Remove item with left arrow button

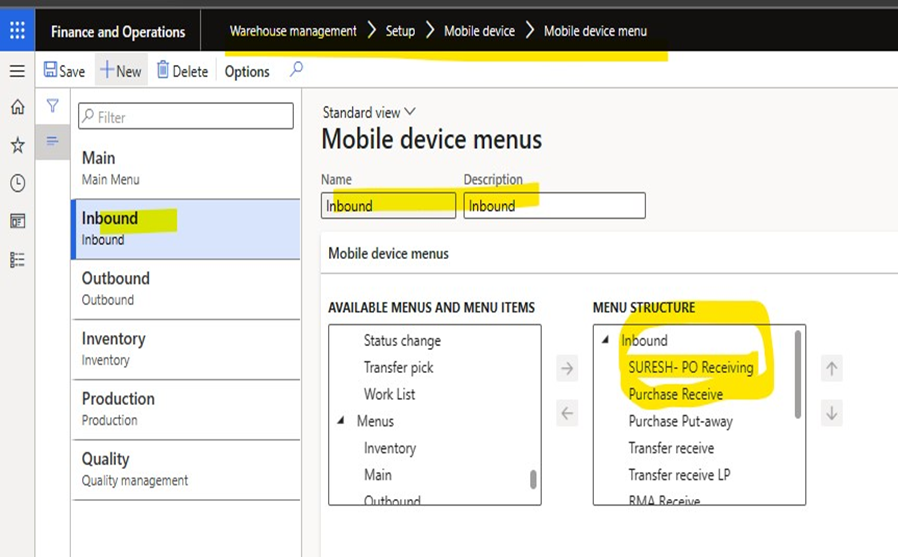point(567,413)
